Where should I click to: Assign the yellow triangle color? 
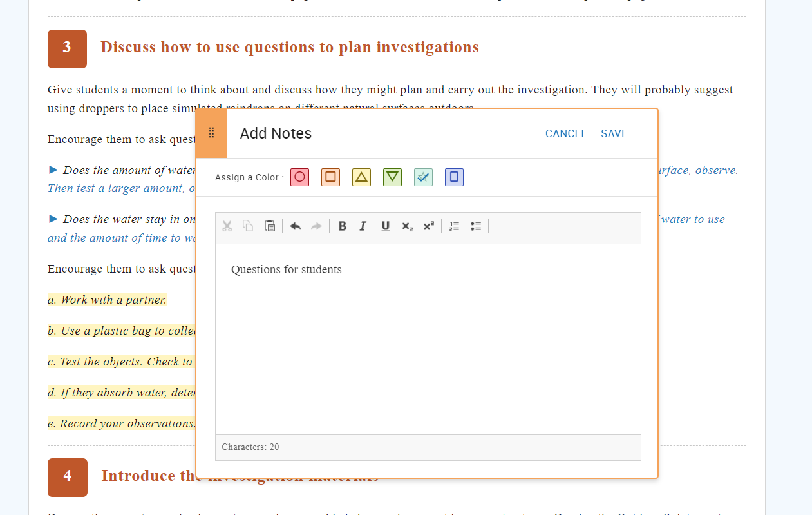click(361, 177)
